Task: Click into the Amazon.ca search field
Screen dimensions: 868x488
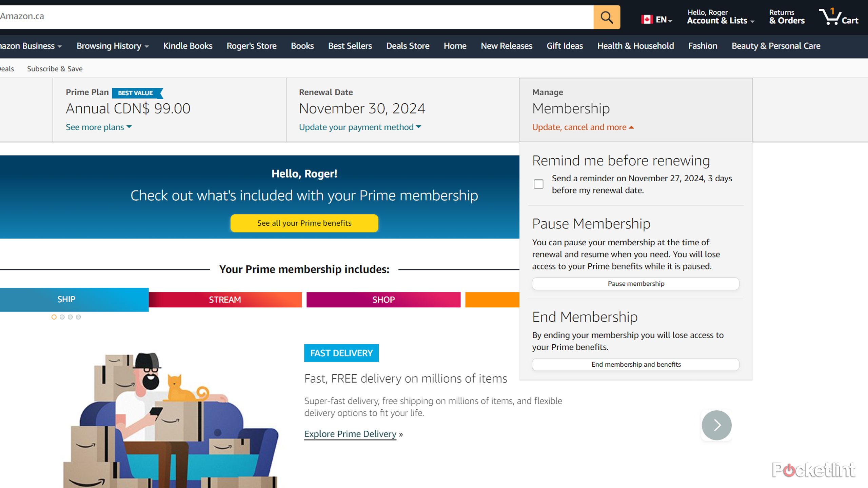Action: (295, 16)
